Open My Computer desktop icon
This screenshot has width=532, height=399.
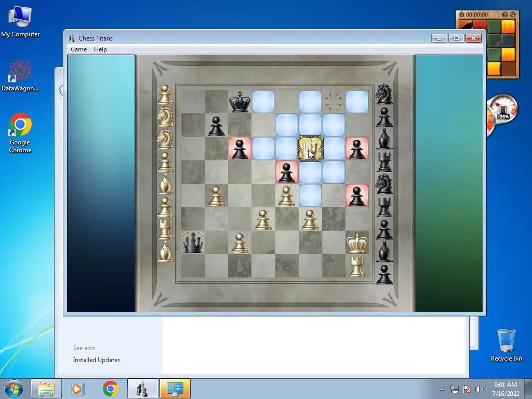click(x=20, y=22)
